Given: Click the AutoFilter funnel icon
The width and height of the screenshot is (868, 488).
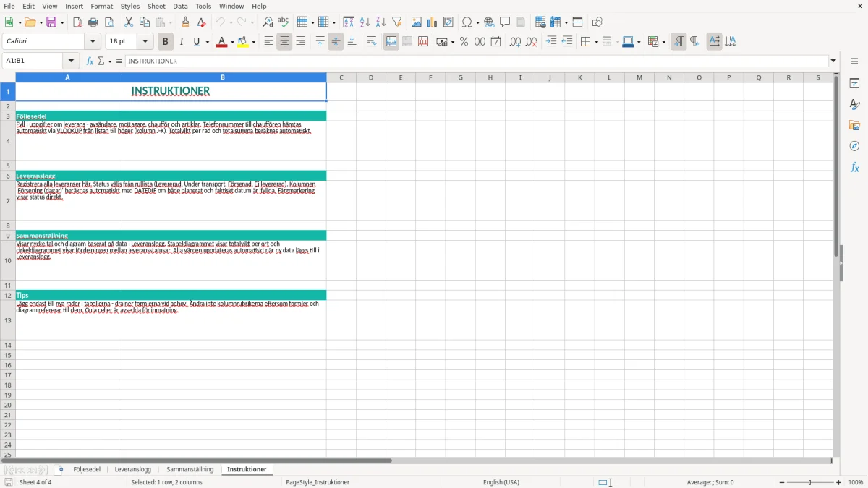Looking at the screenshot, I should pyautogui.click(x=397, y=22).
